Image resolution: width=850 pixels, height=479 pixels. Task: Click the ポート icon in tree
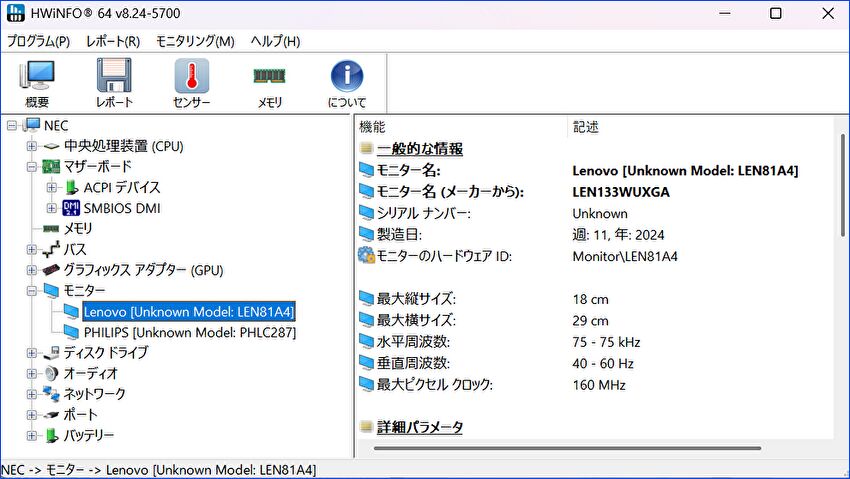click(x=51, y=415)
